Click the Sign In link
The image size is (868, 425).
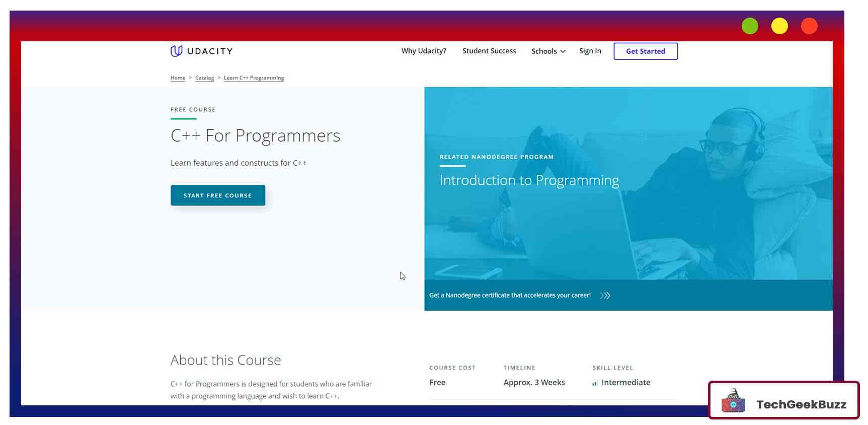tap(590, 51)
